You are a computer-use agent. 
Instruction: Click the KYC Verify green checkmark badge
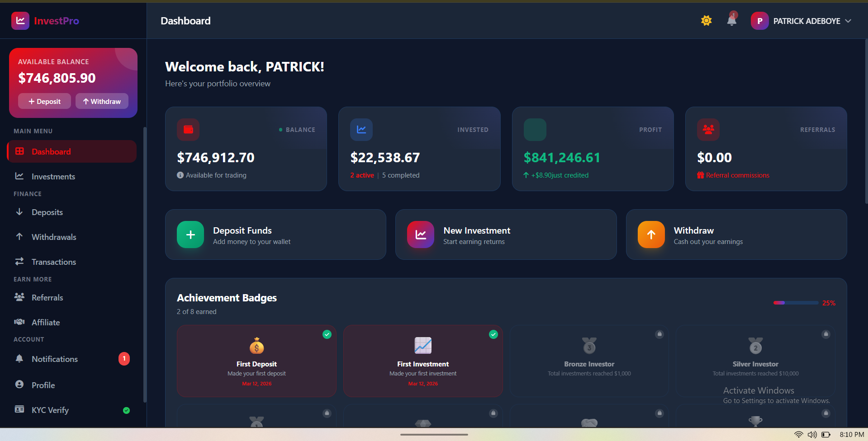click(x=126, y=410)
